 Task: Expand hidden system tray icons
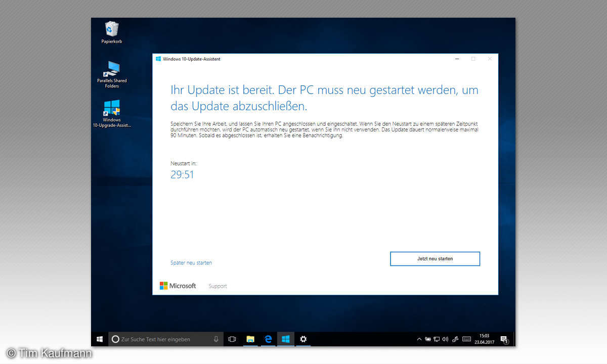[x=419, y=339]
